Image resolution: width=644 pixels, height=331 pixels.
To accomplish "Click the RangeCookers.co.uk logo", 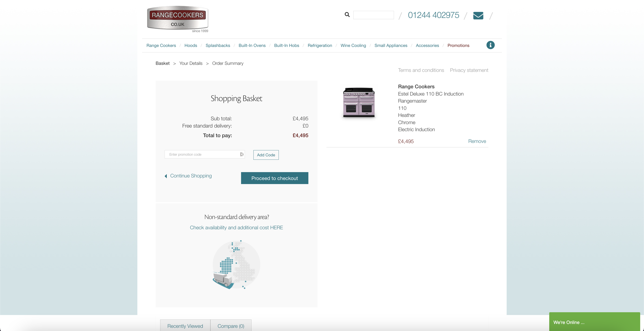I will [x=177, y=19].
